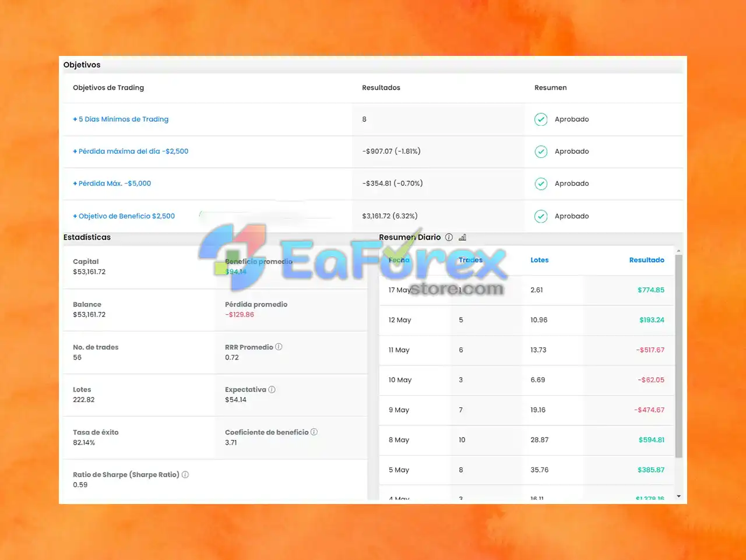
Task: Click the Resumen Diario info icon
Action: click(449, 237)
